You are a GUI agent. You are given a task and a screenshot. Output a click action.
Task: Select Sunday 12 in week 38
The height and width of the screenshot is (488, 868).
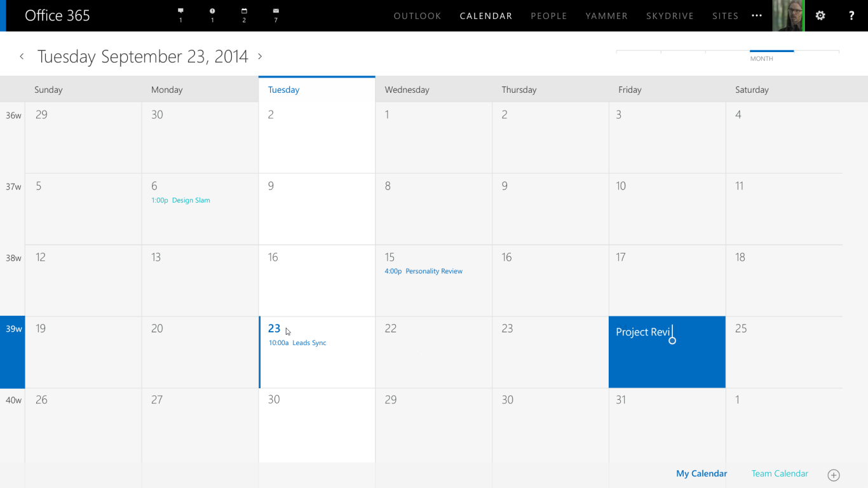[x=83, y=280]
